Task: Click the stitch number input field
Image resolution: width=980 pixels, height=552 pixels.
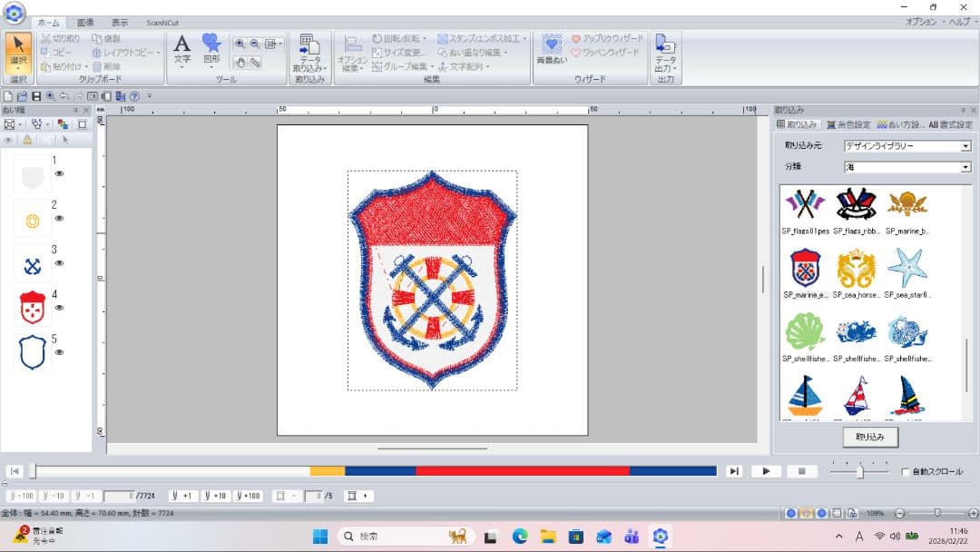Action: tap(120, 496)
